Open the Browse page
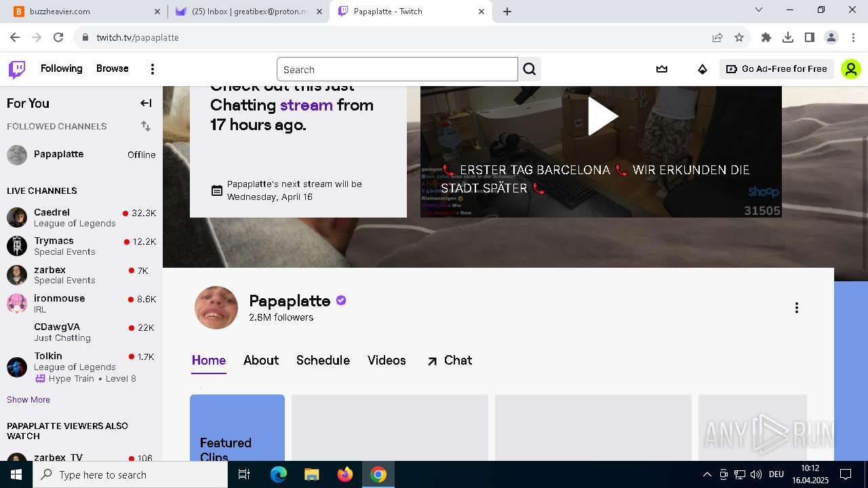The width and height of the screenshot is (868, 488). (x=113, y=68)
